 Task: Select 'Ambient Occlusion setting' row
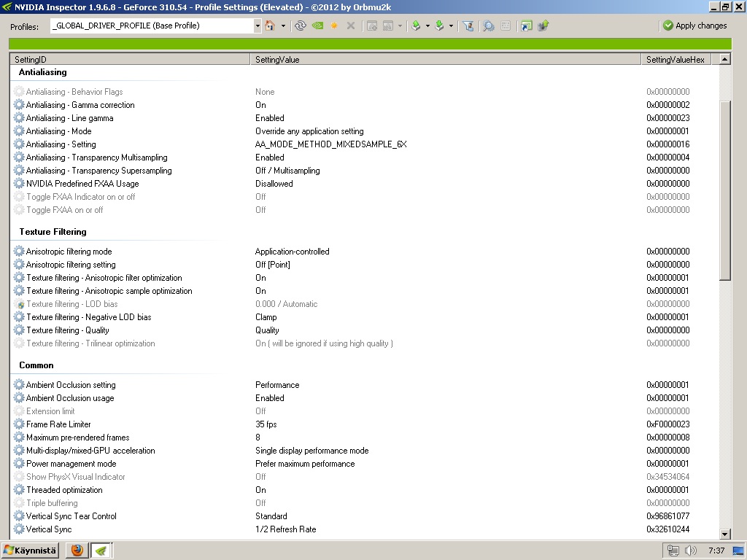pos(365,385)
